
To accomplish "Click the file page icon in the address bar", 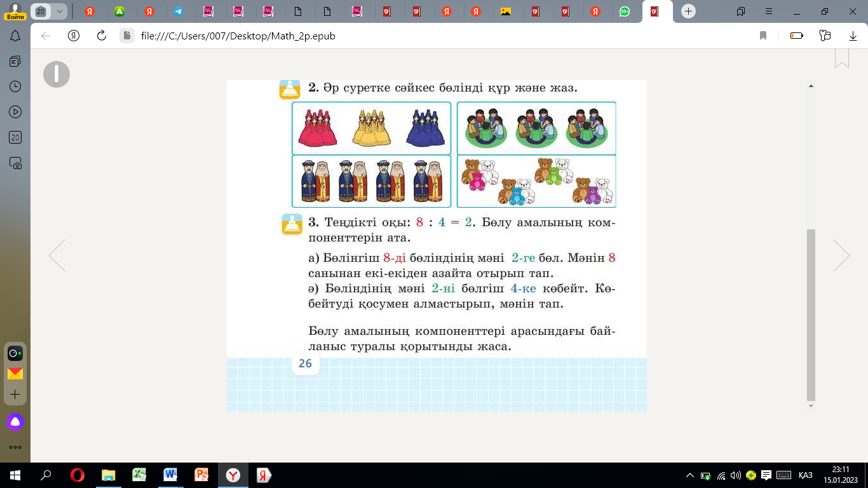I will (x=126, y=36).
